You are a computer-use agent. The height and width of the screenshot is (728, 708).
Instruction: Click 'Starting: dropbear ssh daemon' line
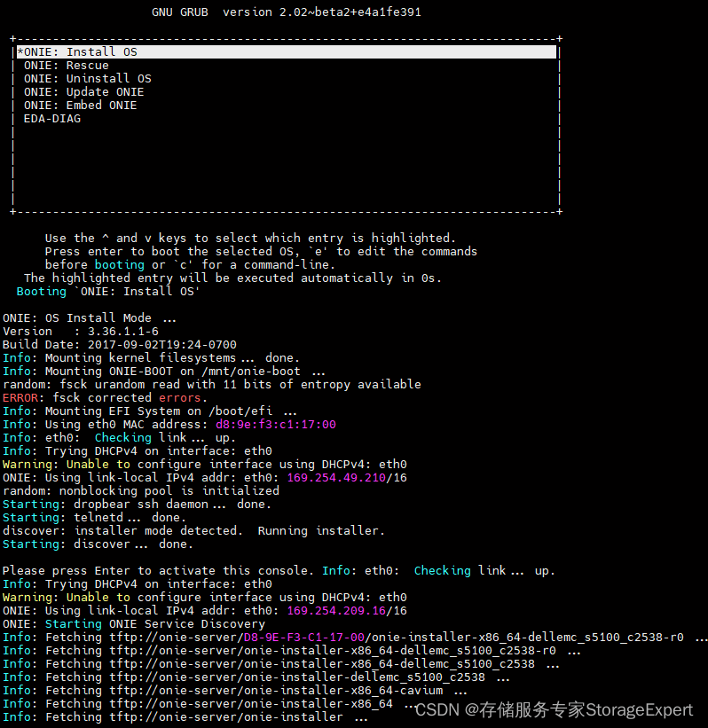pyautogui.click(x=137, y=505)
